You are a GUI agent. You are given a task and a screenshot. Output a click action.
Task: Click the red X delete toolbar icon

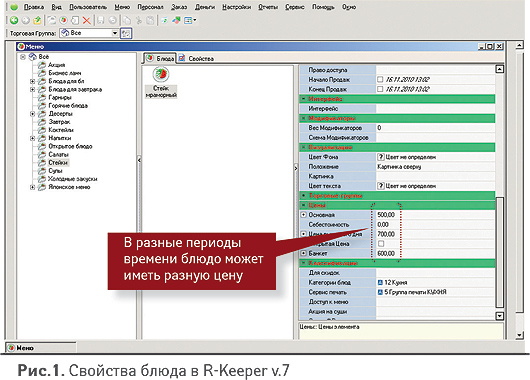coord(87,20)
